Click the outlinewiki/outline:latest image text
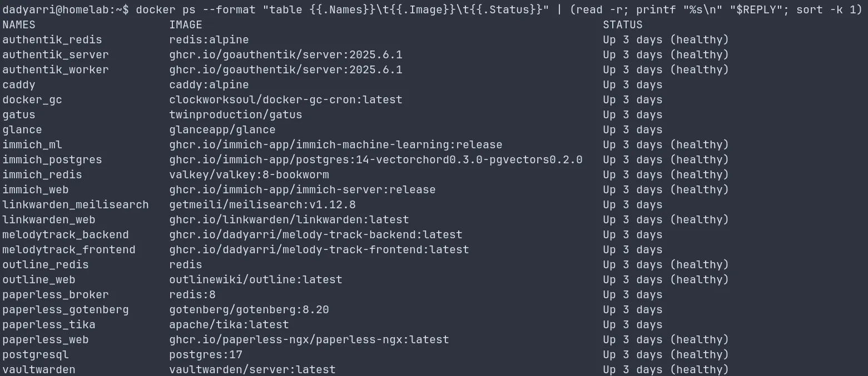This screenshot has width=868, height=376. point(256,279)
